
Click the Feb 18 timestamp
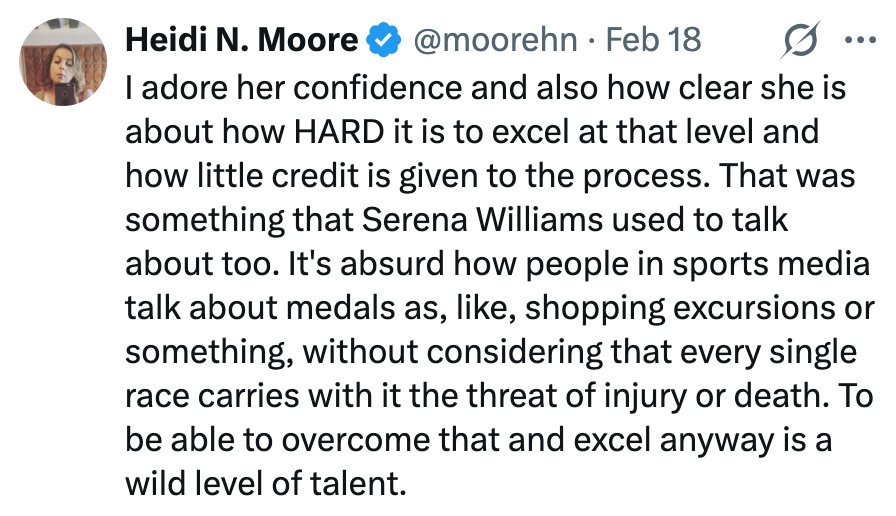(x=654, y=41)
